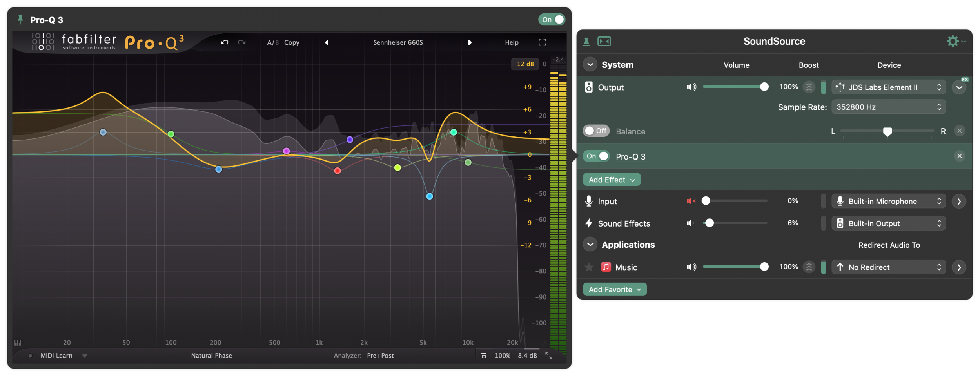Open the Help menu in Pro-Q 3
Image resolution: width=980 pixels, height=376 pixels.
pos(512,42)
